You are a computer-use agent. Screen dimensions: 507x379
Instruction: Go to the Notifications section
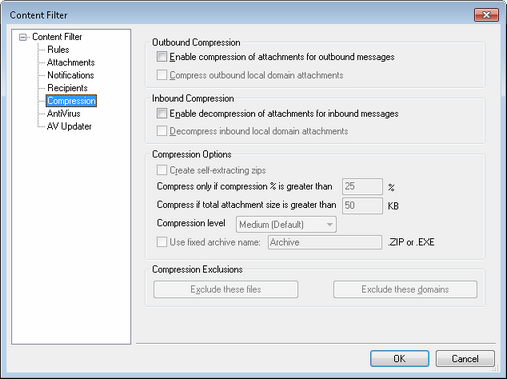(70, 75)
